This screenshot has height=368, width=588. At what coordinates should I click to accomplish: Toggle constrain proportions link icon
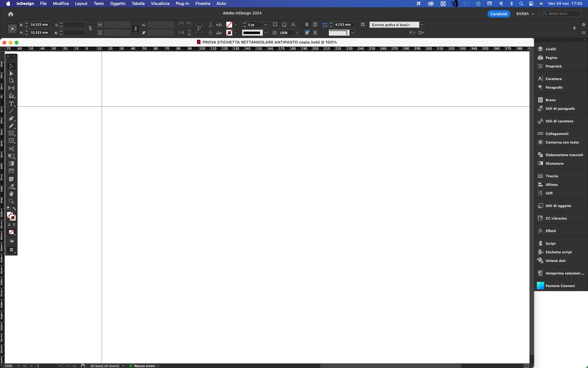tap(90, 29)
